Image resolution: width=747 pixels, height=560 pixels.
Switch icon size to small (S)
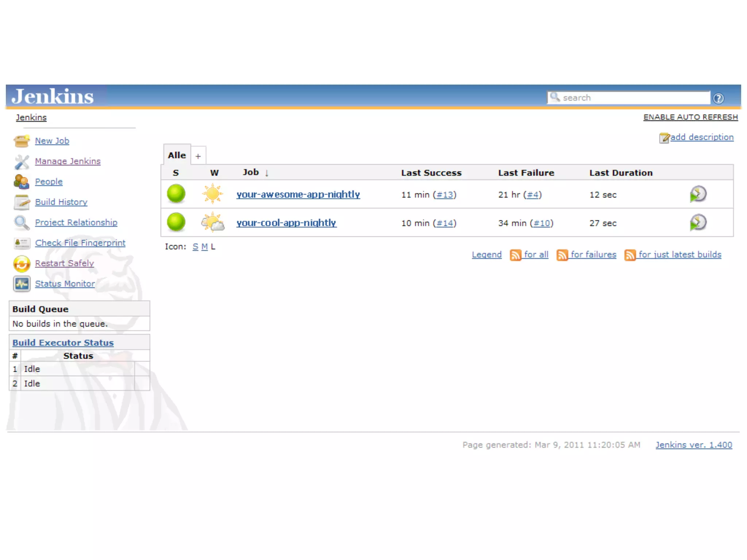click(x=195, y=247)
